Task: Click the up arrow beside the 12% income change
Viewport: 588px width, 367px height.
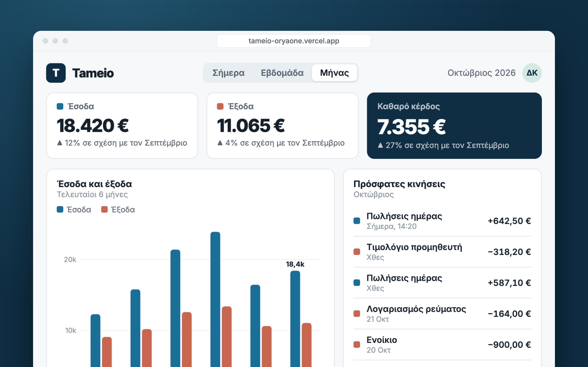Action: (x=60, y=143)
